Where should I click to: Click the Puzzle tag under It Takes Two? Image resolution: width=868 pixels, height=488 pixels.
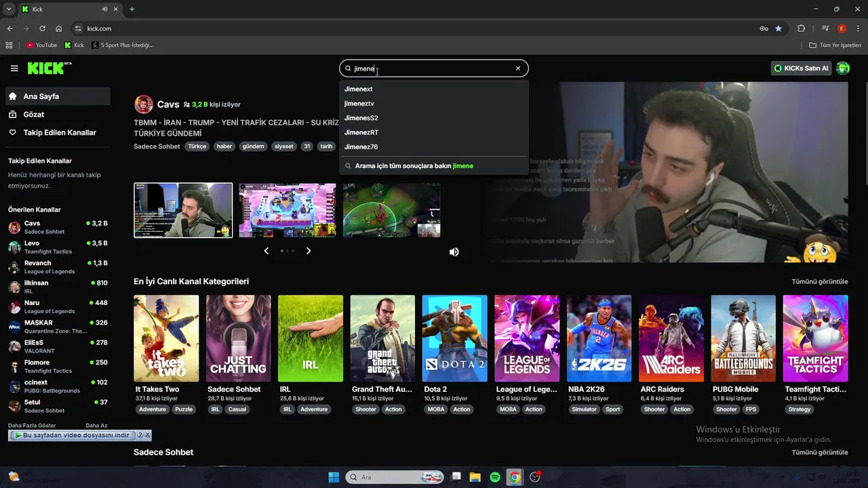point(184,409)
